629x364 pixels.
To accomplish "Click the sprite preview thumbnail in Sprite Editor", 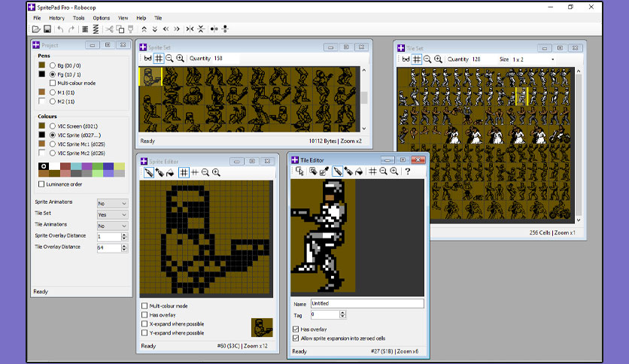I will (262, 327).
